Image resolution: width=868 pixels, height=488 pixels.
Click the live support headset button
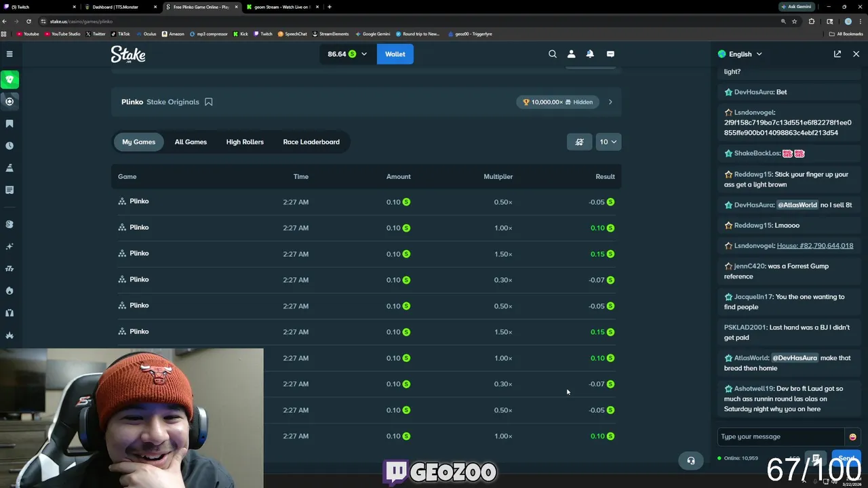coord(691,461)
